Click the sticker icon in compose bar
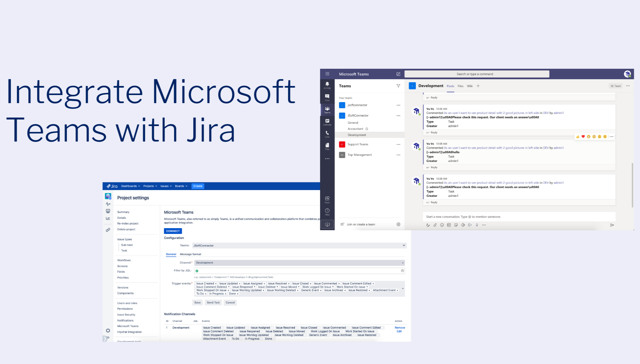The image size is (640, 364). coord(456,225)
